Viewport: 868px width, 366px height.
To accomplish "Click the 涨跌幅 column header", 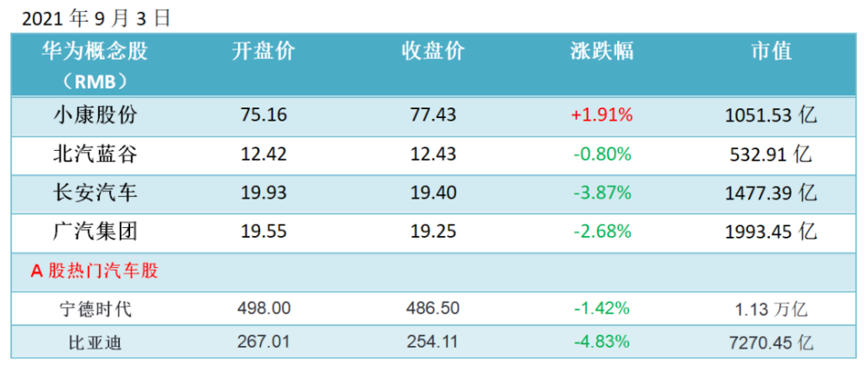I will point(602,52).
